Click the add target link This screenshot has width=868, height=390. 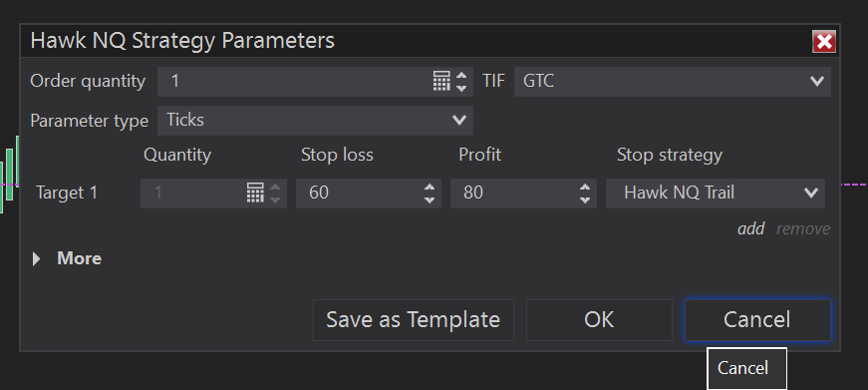pos(751,228)
